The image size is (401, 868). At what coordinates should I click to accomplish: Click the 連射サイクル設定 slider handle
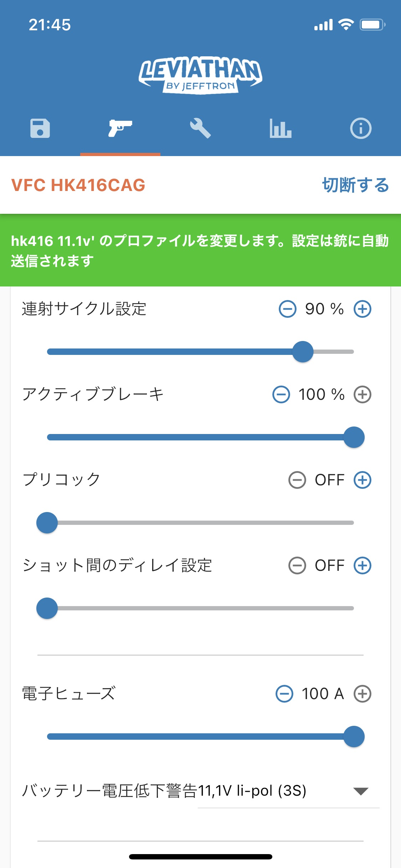pyautogui.click(x=303, y=352)
